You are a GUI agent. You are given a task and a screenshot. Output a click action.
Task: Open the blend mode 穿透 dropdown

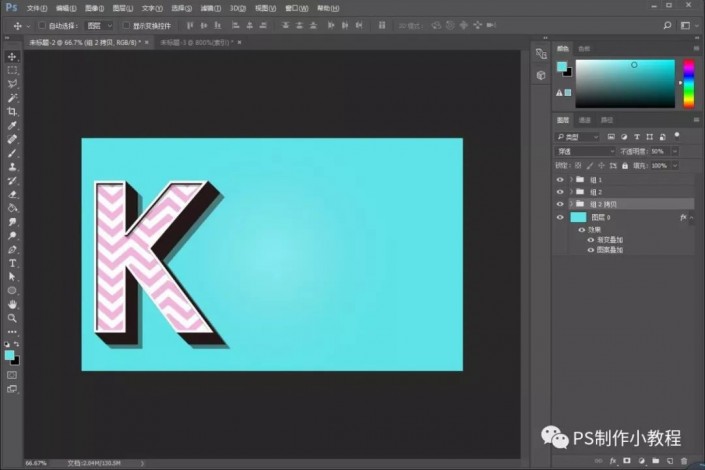pos(585,152)
